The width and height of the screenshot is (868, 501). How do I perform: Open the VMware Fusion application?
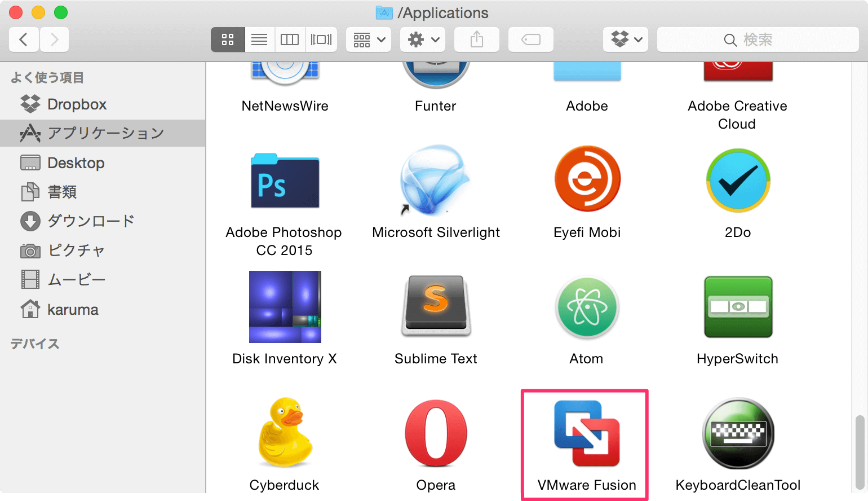coord(585,434)
